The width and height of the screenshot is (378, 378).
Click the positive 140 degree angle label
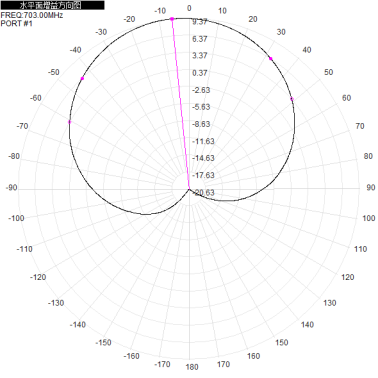coord(307,325)
